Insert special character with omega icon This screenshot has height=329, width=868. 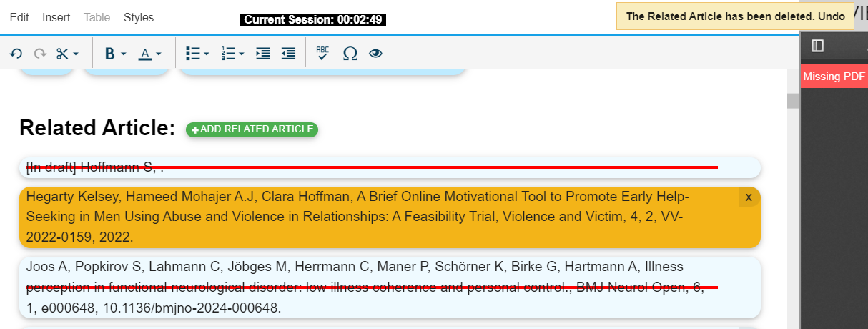point(350,54)
